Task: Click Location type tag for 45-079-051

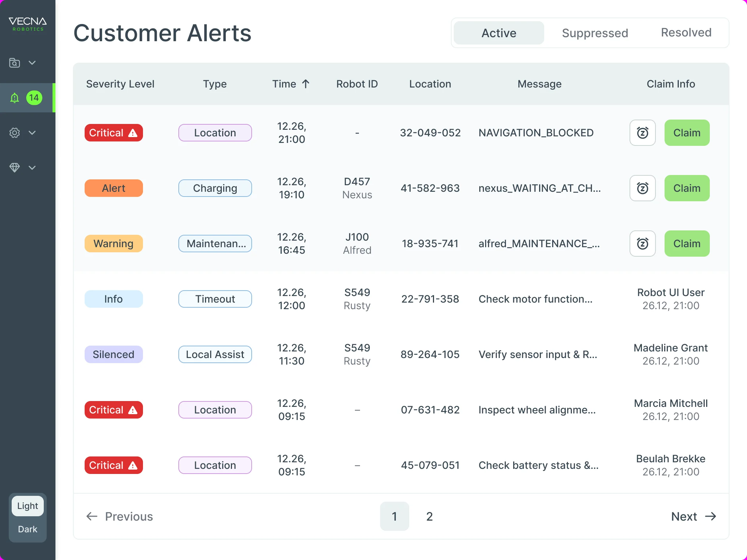Action: (215, 465)
